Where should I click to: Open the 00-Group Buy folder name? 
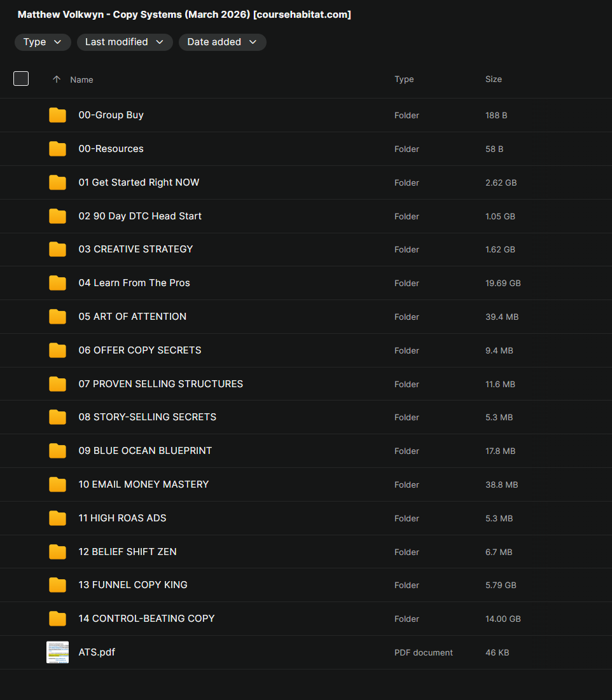pyautogui.click(x=111, y=115)
